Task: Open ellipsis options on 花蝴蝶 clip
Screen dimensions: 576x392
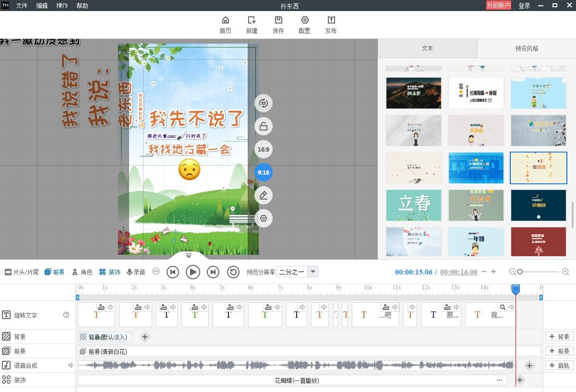Action: (499, 380)
